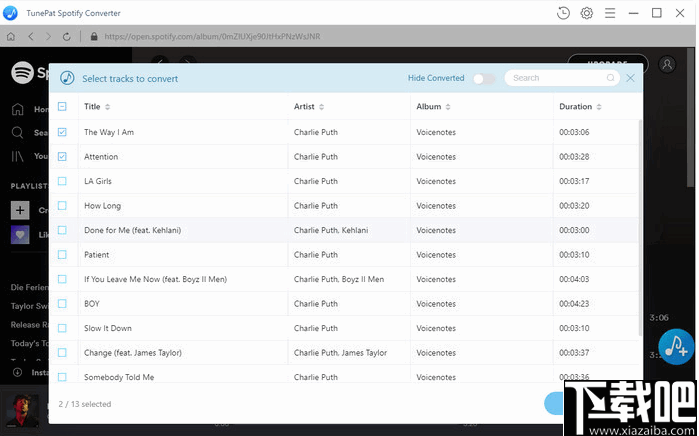The height and width of the screenshot is (436, 699).
Task: Reload the page with refresh icon
Action: 66,37
